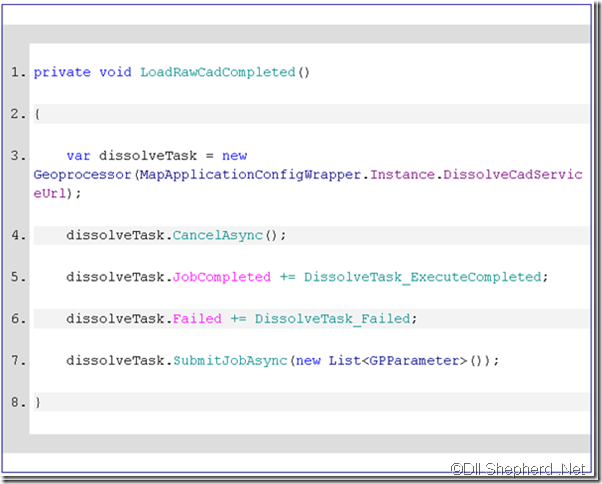Click the opening brace on line 2

37,114
